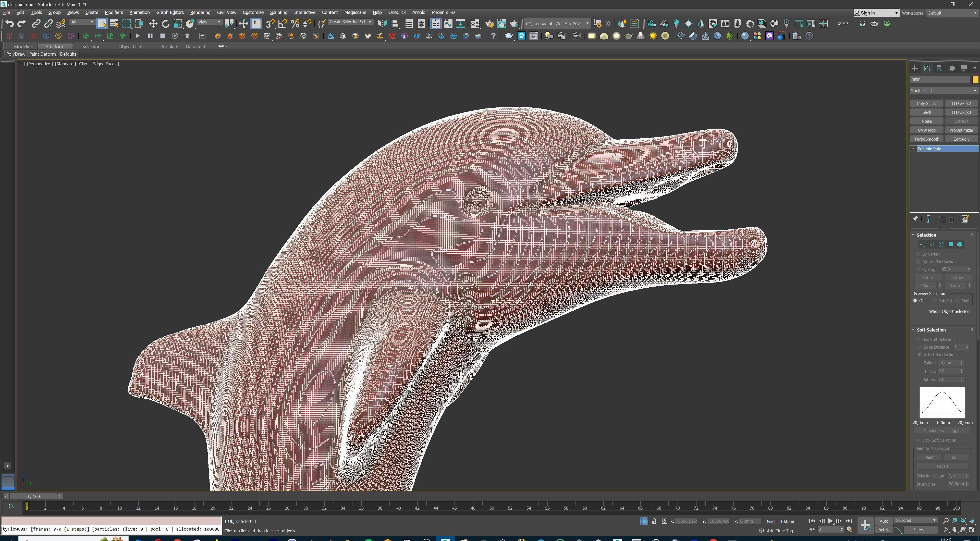The width and height of the screenshot is (980, 541).
Task: Select Edge sub-object level
Action: [932, 244]
